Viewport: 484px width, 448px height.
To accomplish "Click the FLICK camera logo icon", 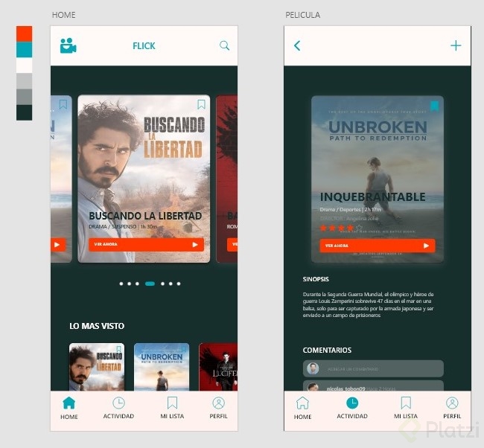I will pos(68,45).
